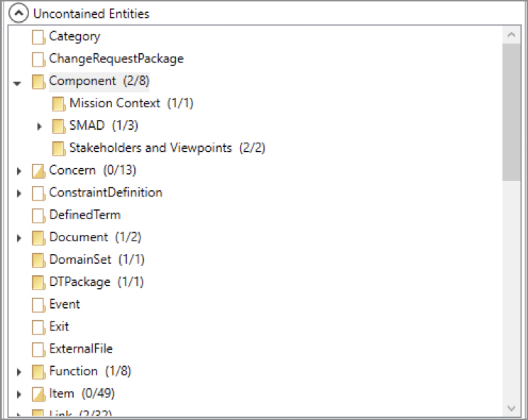This screenshot has height=420, width=528.
Task: Click the Event entity icon
Action: coord(38,305)
